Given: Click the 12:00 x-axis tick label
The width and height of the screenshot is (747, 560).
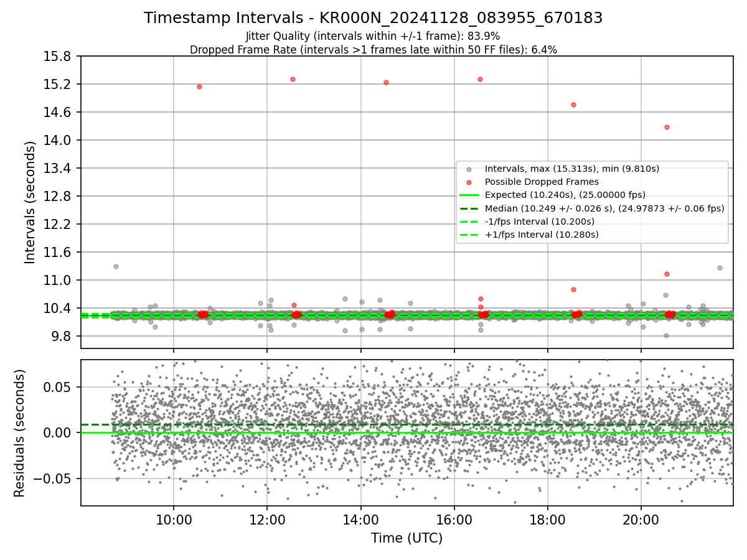Looking at the screenshot, I should tap(267, 519).
